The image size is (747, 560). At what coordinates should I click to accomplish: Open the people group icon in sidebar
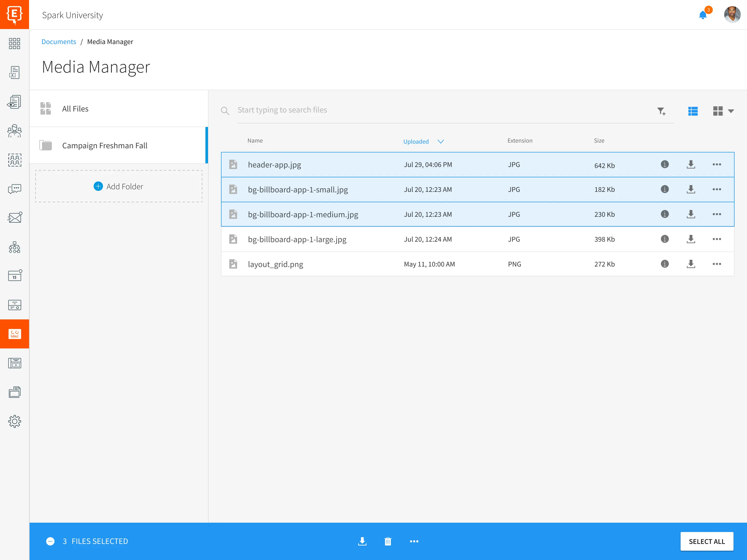point(15,131)
